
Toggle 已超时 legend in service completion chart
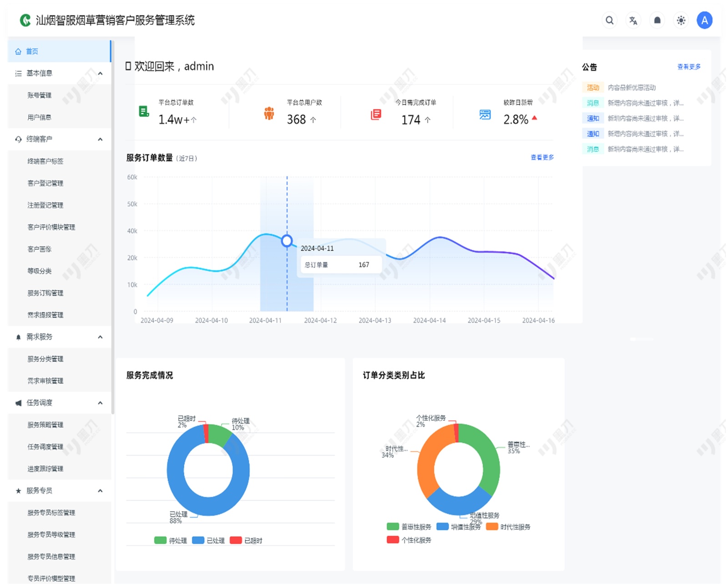click(x=246, y=540)
